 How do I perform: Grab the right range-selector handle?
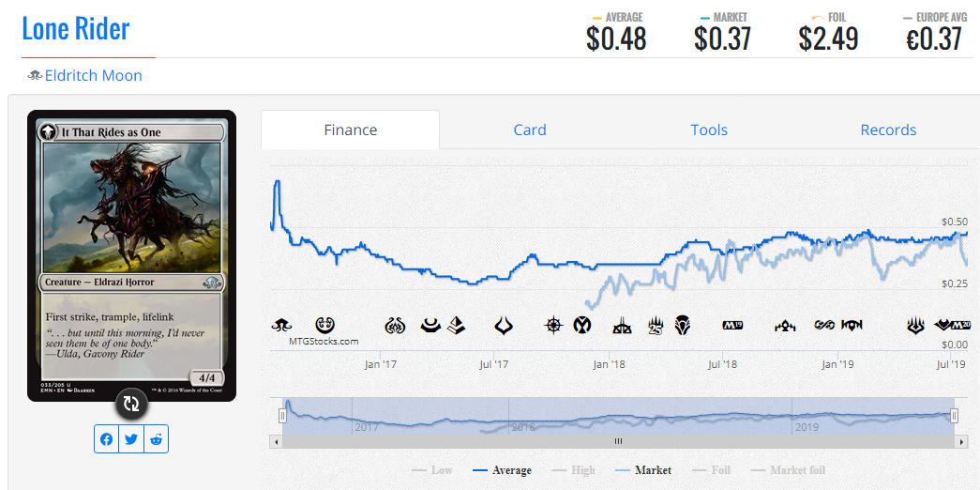tap(954, 415)
